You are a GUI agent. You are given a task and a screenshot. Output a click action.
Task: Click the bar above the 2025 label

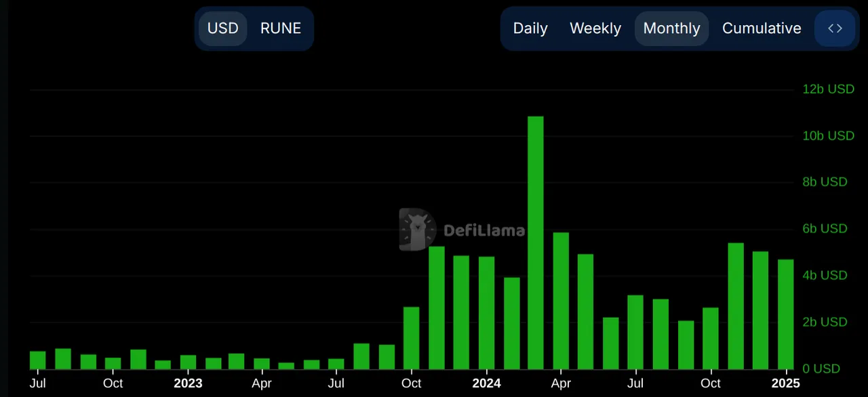785,314
